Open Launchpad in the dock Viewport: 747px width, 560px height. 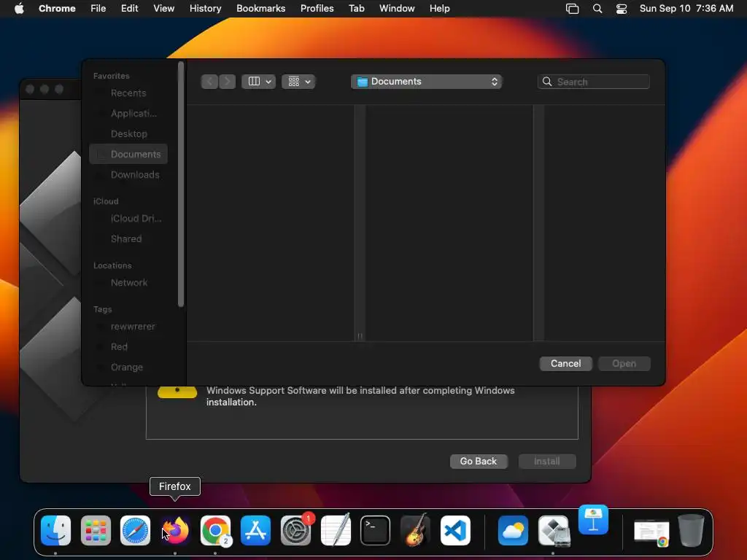click(x=96, y=531)
